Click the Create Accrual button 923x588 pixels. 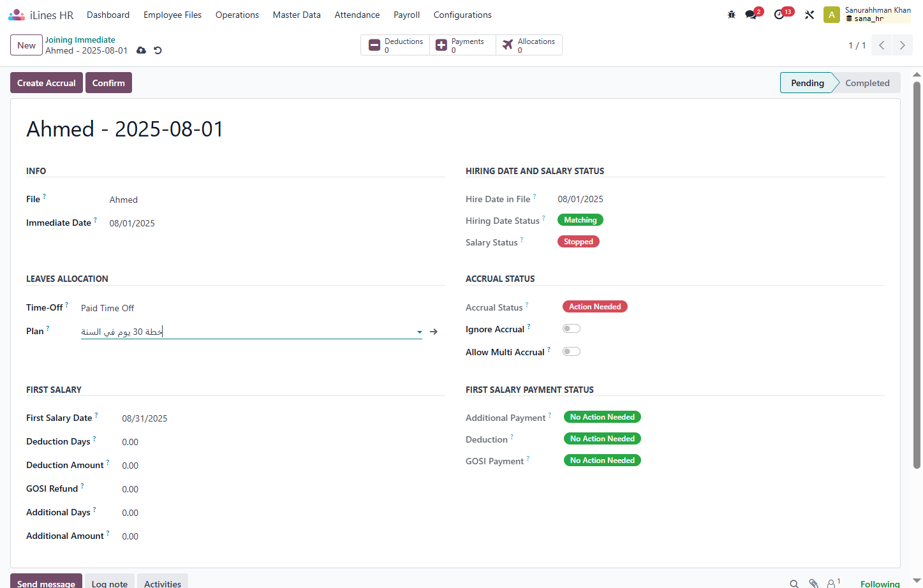(47, 83)
